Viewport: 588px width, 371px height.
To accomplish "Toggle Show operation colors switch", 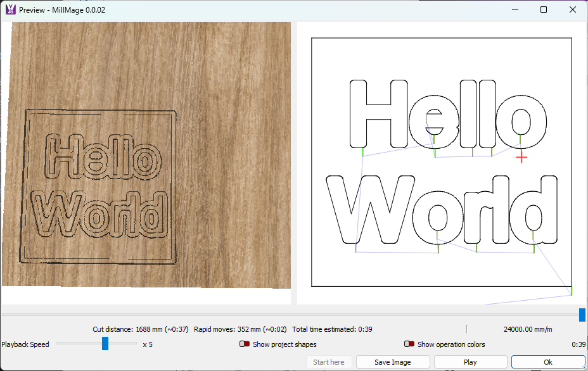I will (409, 344).
